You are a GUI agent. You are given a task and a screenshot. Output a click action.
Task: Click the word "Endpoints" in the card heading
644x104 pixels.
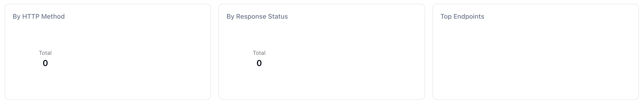(x=469, y=17)
